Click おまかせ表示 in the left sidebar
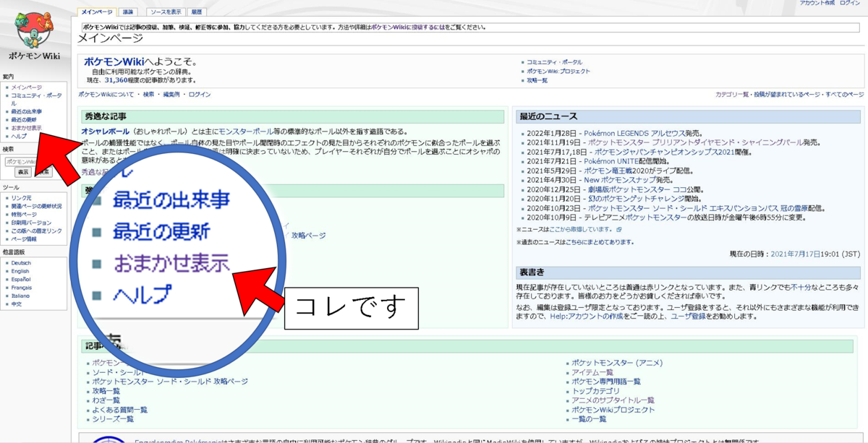Image resolution: width=868 pixels, height=443 pixels. (26, 128)
